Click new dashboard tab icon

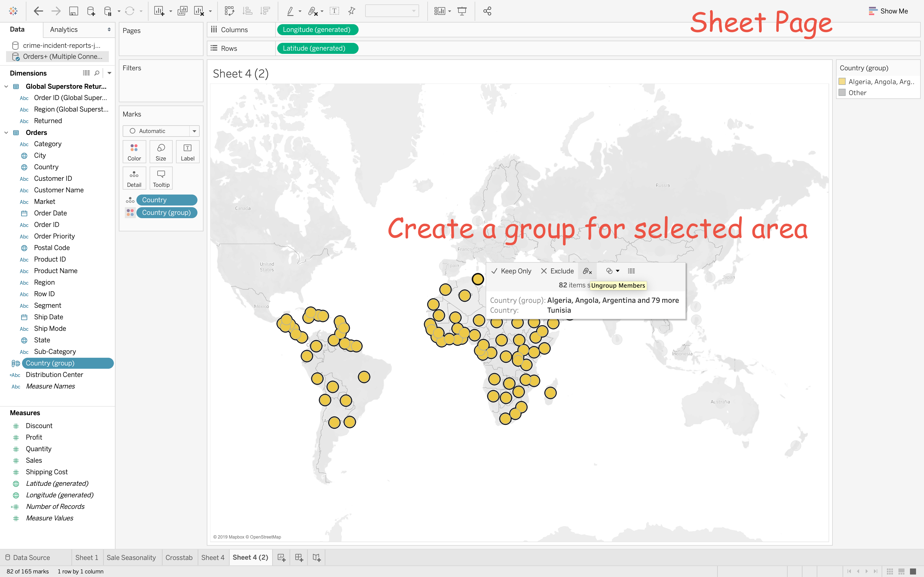click(299, 557)
